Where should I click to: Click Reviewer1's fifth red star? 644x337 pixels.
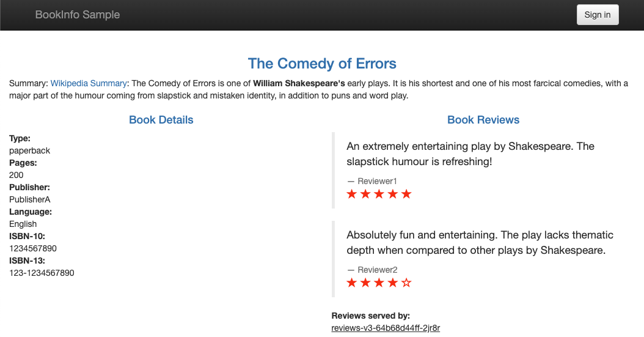(x=406, y=194)
